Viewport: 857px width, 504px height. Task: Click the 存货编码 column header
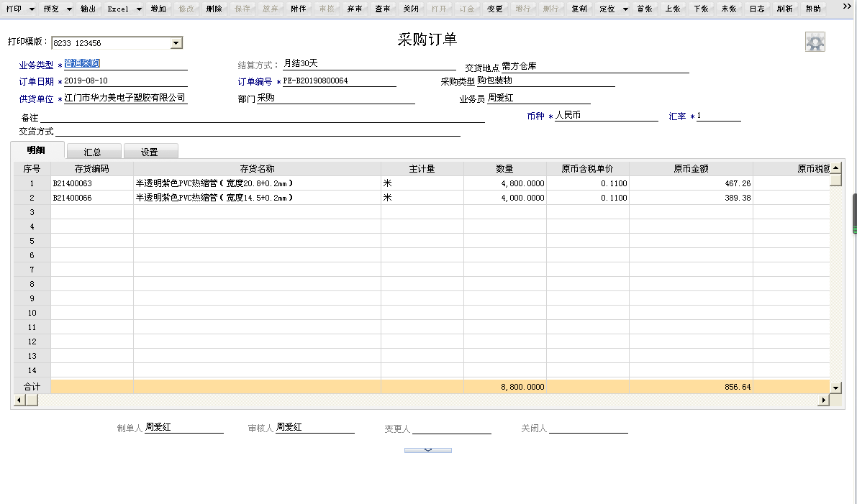92,169
